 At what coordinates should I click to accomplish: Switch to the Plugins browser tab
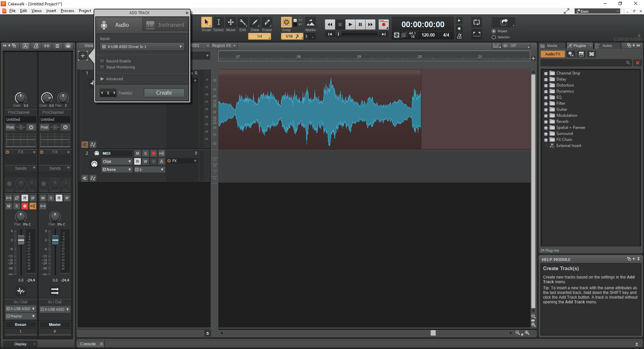coord(579,46)
